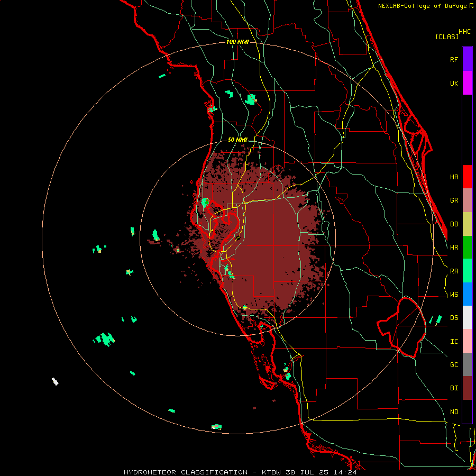Image resolution: width=476 pixels, height=476 pixels.
Task: Click the "KTBW" radar site identifier
Action: [x=271, y=472]
